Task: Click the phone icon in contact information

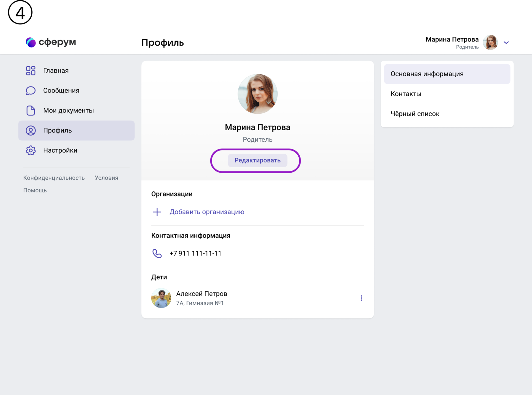Action: point(157,253)
